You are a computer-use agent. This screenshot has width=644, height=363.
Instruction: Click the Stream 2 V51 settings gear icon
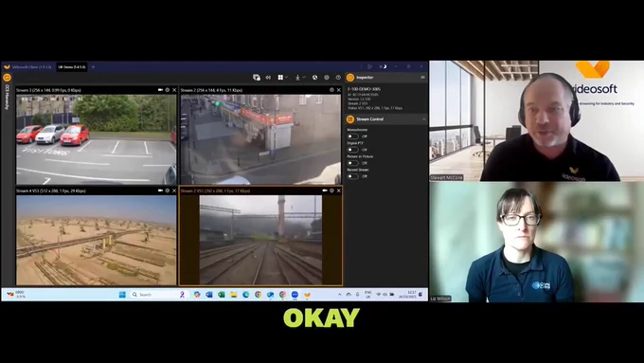point(331,191)
